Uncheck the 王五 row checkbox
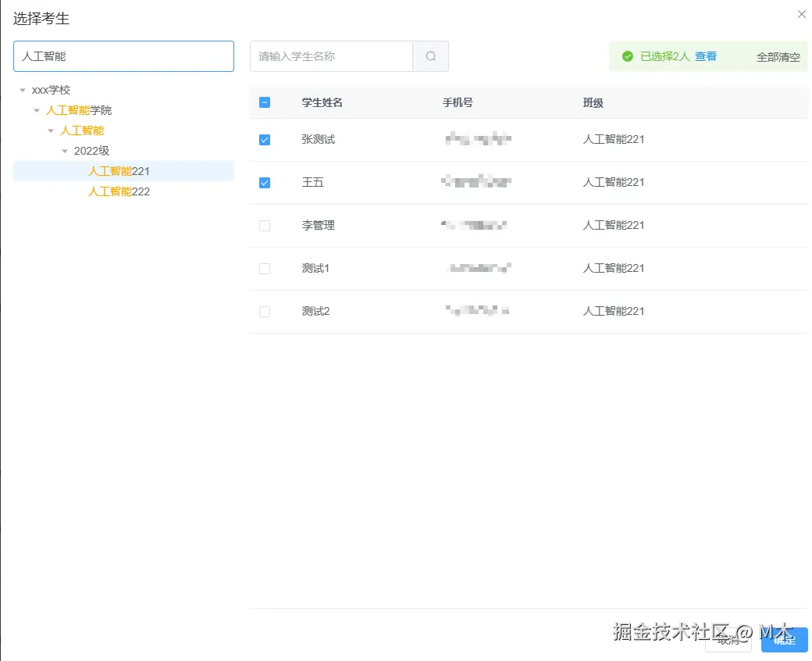The height and width of the screenshot is (661, 812). [x=265, y=183]
